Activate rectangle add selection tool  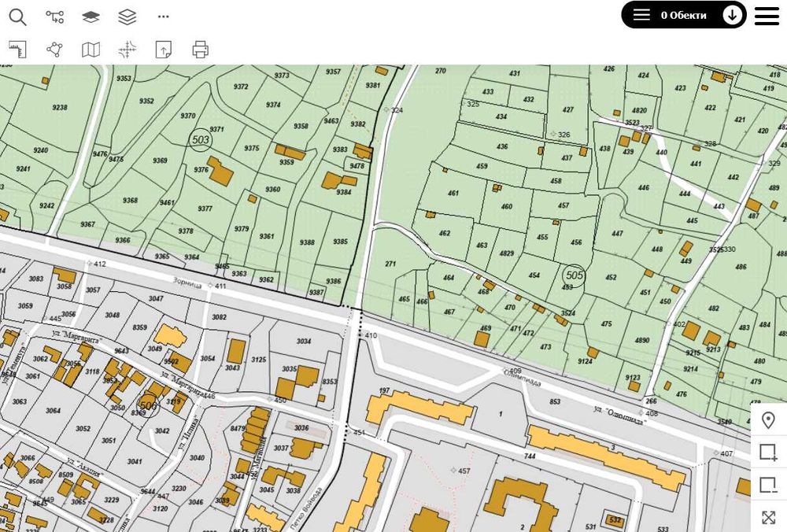coord(768,453)
